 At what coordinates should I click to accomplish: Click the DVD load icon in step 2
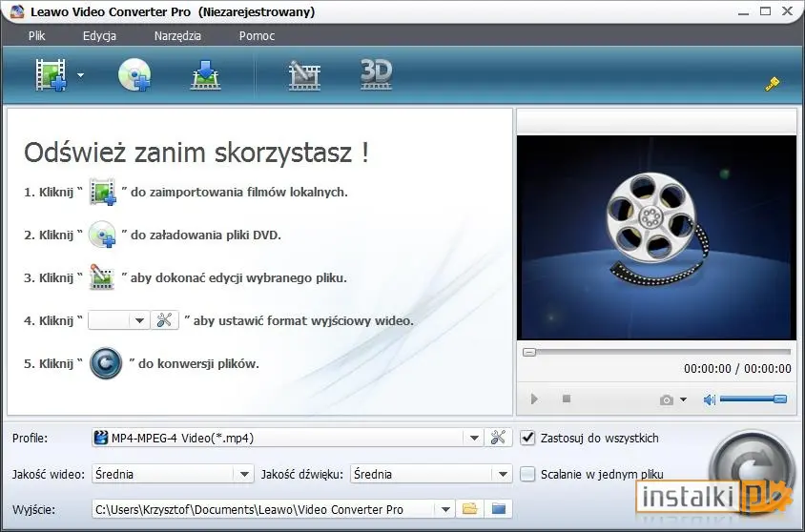(102, 235)
